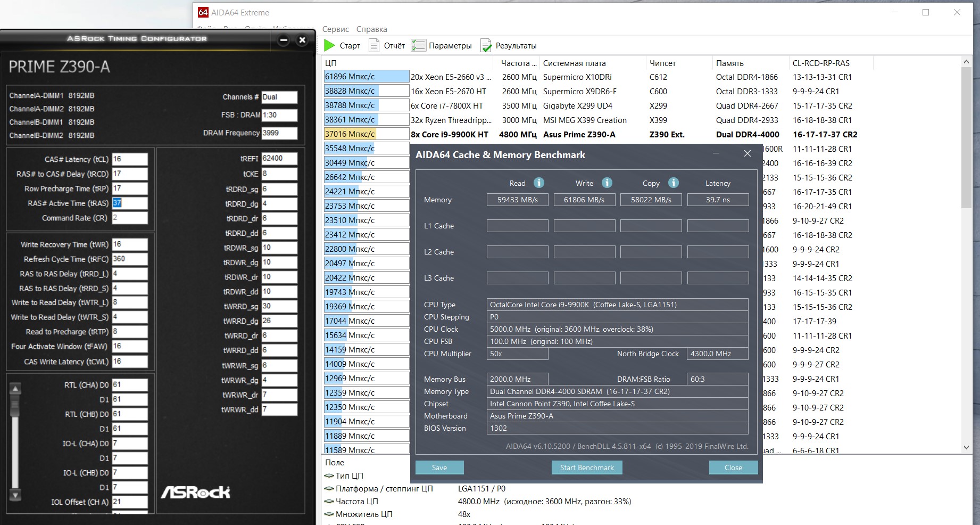Click the CAS# Latency (tCL) value field

130,159
